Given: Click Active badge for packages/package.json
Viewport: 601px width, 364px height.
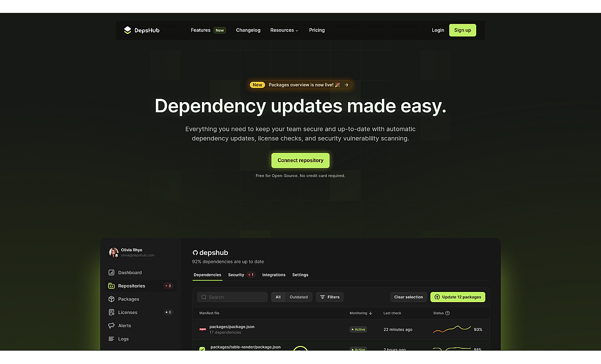Looking at the screenshot, I should point(358,329).
